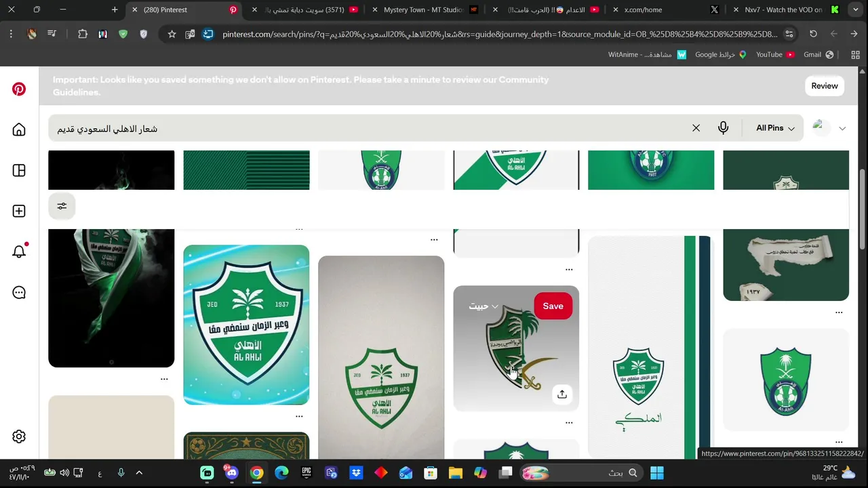Reload the page
868x488 pixels.
pos(813,34)
